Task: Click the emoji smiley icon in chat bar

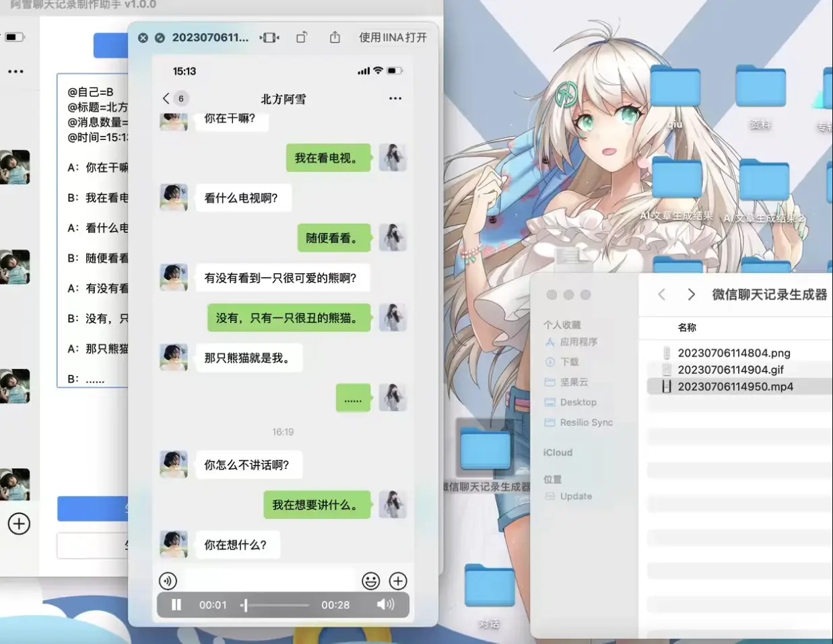Action: click(370, 581)
